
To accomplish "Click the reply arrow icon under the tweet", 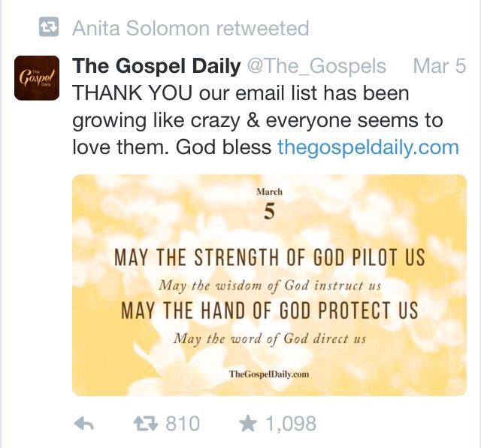I will pos(84,423).
